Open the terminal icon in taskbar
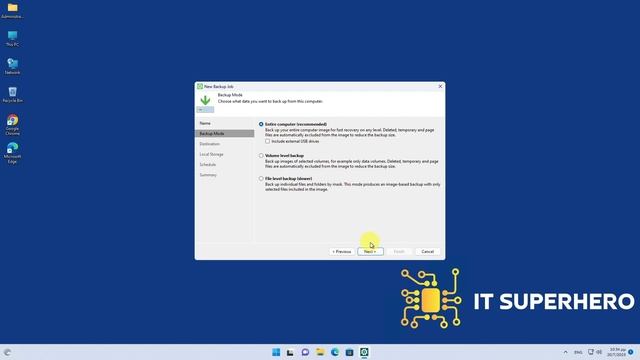The width and height of the screenshot is (640, 360). pos(290,352)
